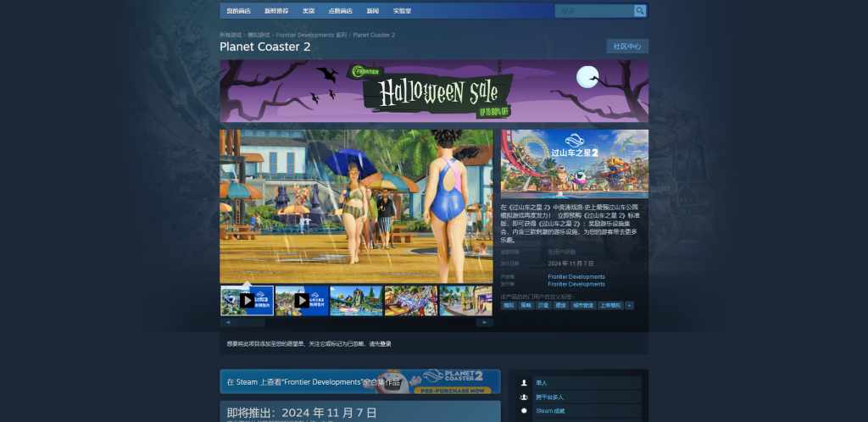Image resolution: width=868 pixels, height=422 pixels.
Task: Click the 模拟游戏 breadcrumb link
Action: pos(259,35)
